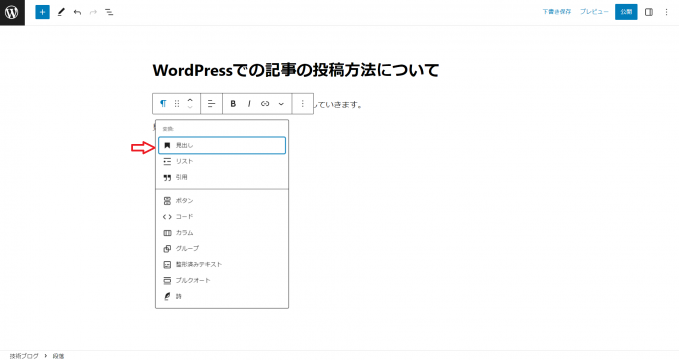Insert a link with link icon
The width and height of the screenshot is (679, 360).
click(265, 104)
